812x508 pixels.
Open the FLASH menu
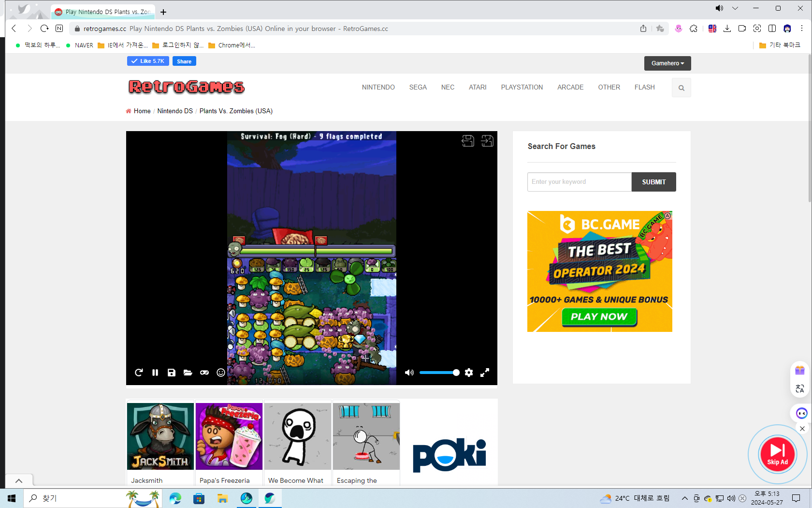[x=645, y=87]
